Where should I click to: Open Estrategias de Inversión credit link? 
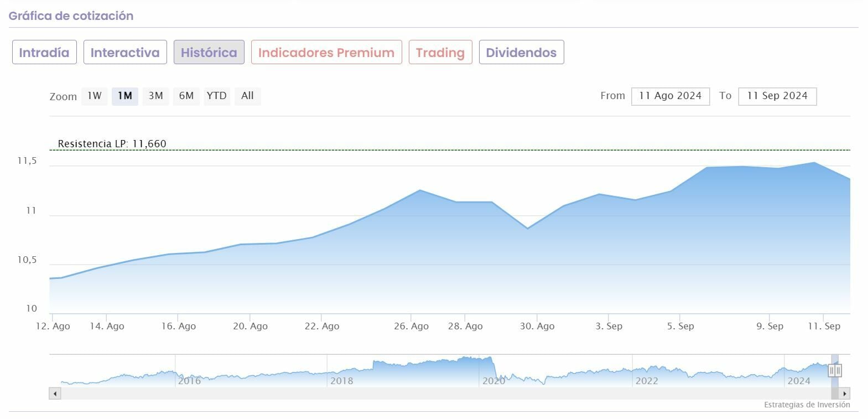[x=807, y=405]
